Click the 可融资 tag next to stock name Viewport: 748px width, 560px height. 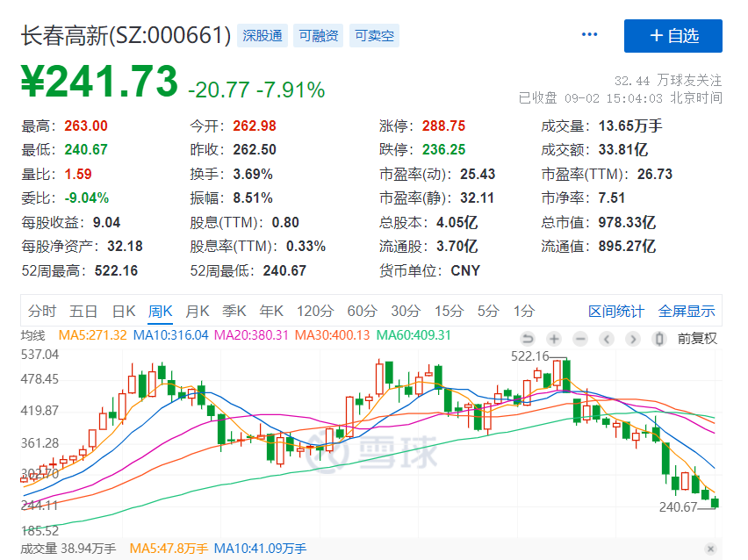(318, 36)
